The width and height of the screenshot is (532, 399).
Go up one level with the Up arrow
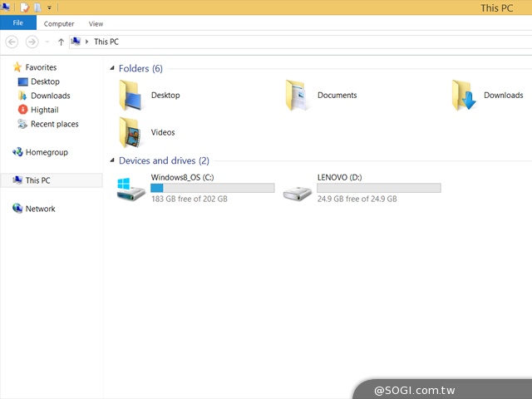[x=61, y=42]
